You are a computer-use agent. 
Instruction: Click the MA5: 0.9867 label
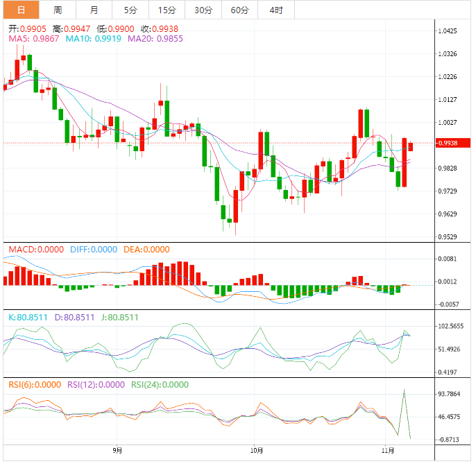click(x=34, y=39)
